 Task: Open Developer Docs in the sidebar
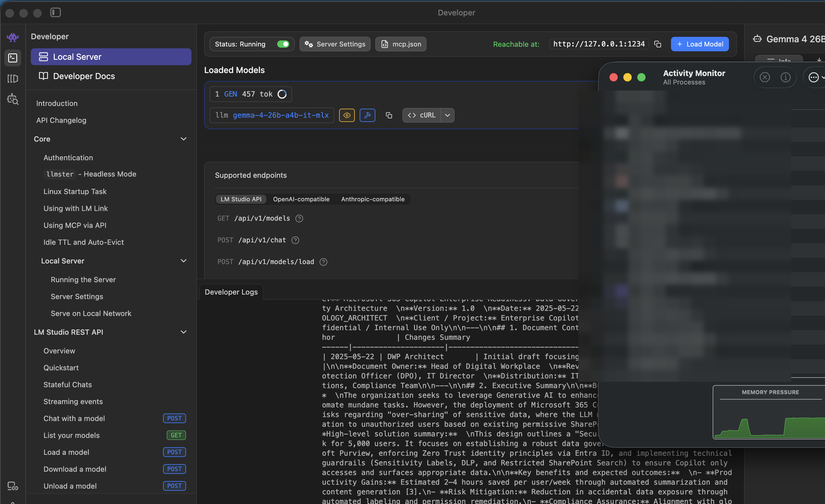pos(111,76)
